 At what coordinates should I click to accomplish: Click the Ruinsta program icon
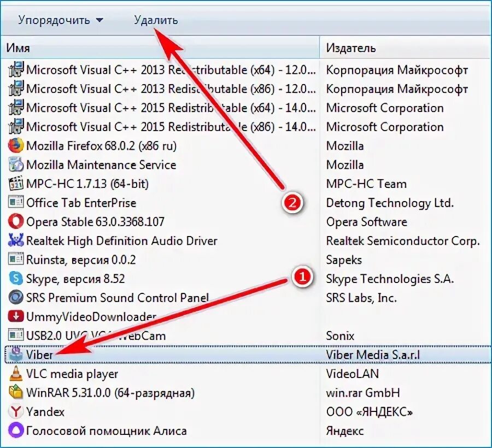coord(16,260)
